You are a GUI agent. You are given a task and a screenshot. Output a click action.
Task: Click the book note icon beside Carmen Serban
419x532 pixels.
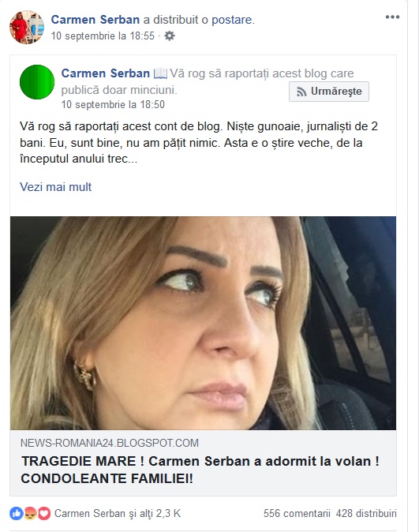(160, 73)
